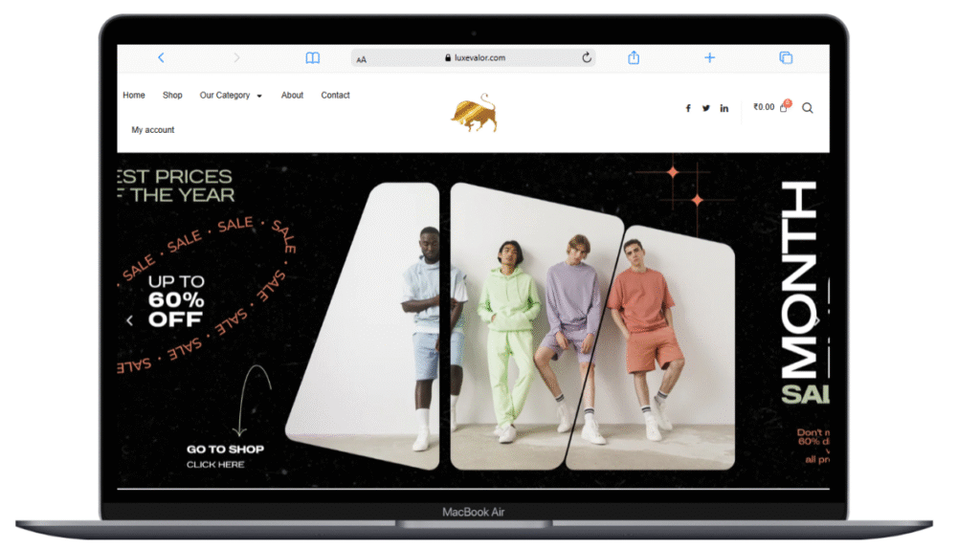Click the search magnifier icon
This screenshot has height=549, width=980.
click(x=807, y=108)
